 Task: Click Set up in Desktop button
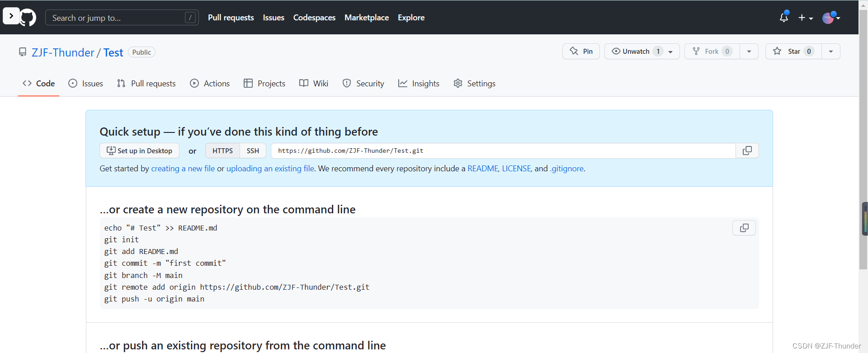139,151
